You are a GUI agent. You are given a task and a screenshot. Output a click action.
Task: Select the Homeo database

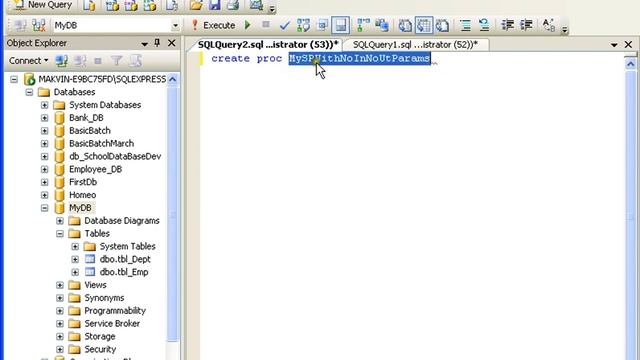82,195
